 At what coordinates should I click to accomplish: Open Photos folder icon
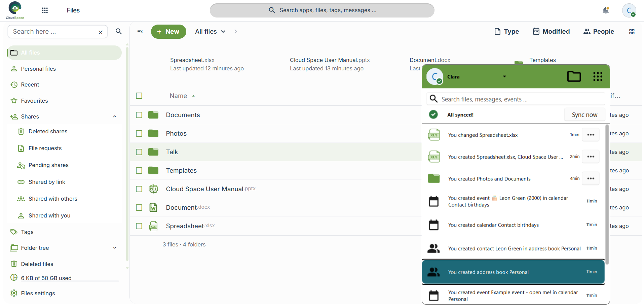click(x=153, y=134)
